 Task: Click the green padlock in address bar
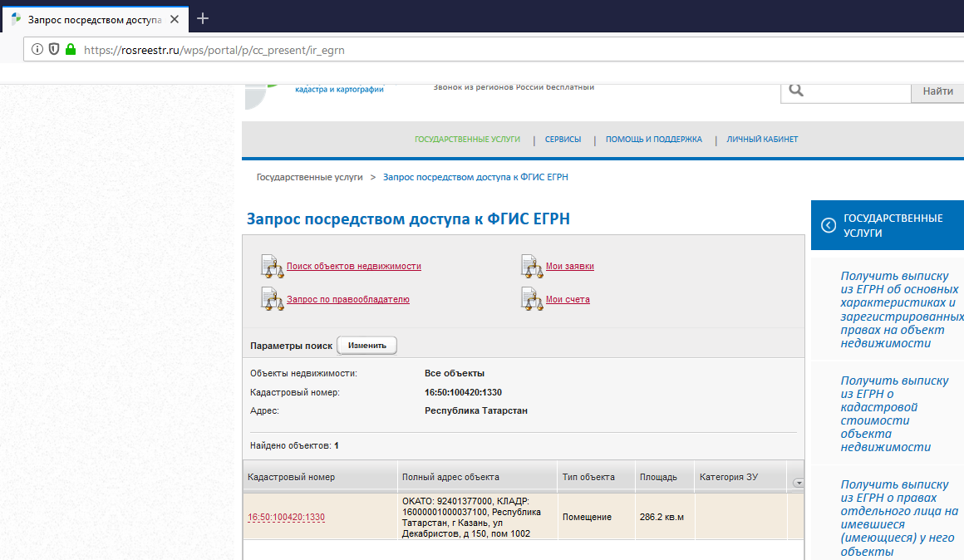coord(71,50)
